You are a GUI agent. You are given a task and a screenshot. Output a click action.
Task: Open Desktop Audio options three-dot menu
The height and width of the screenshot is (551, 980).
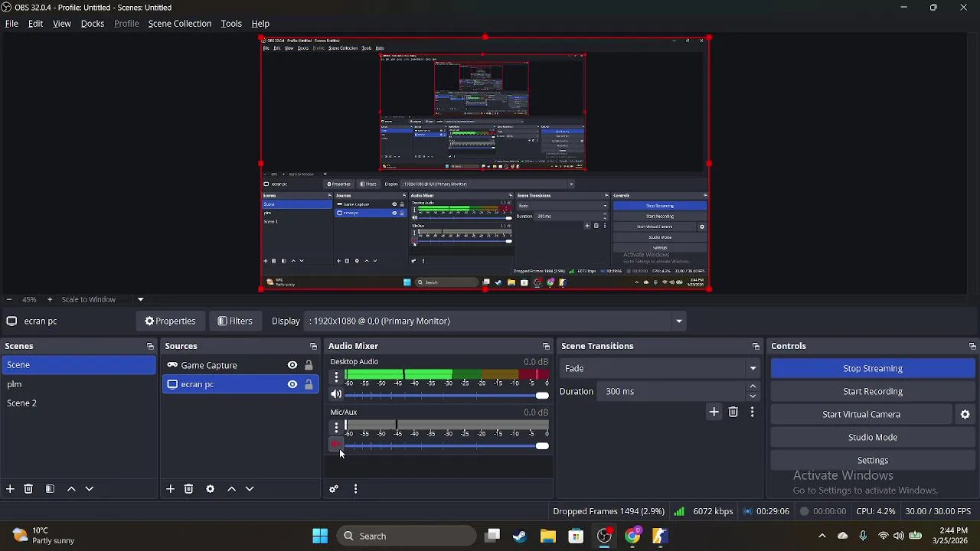(x=336, y=377)
